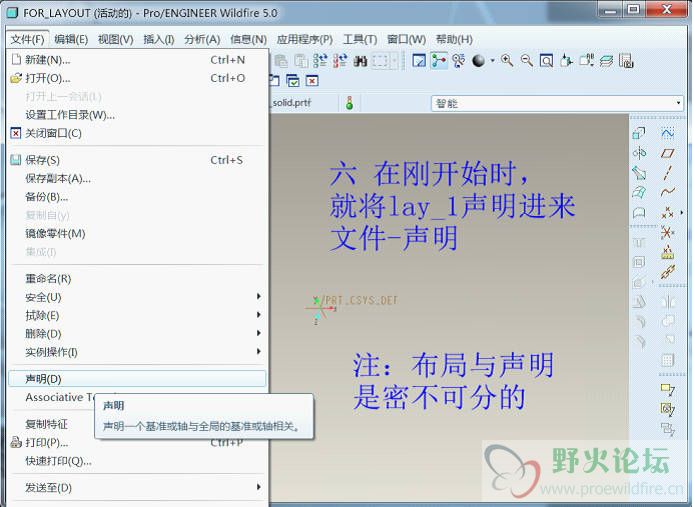Open the View Manager icon
This screenshot has height=507, width=693.
[x=626, y=61]
